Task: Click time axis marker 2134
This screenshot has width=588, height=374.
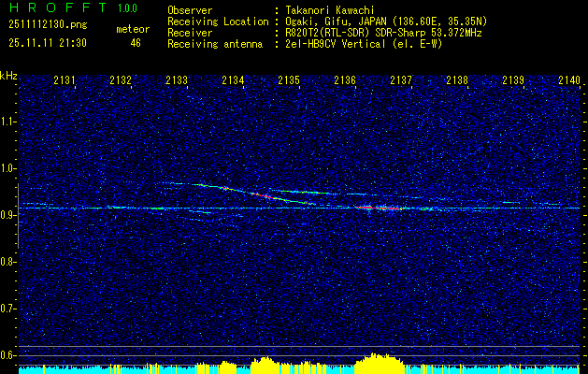Action: pyautogui.click(x=233, y=79)
